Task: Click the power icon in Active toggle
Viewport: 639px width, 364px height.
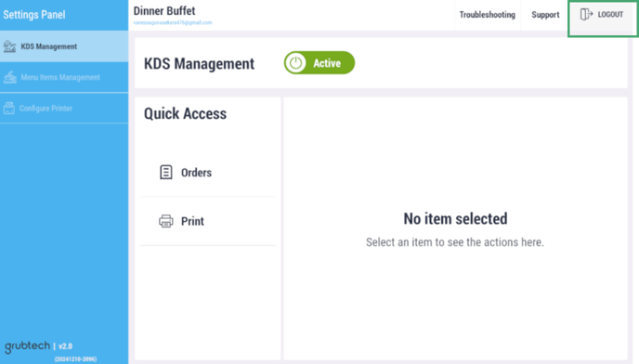Action: [x=295, y=63]
